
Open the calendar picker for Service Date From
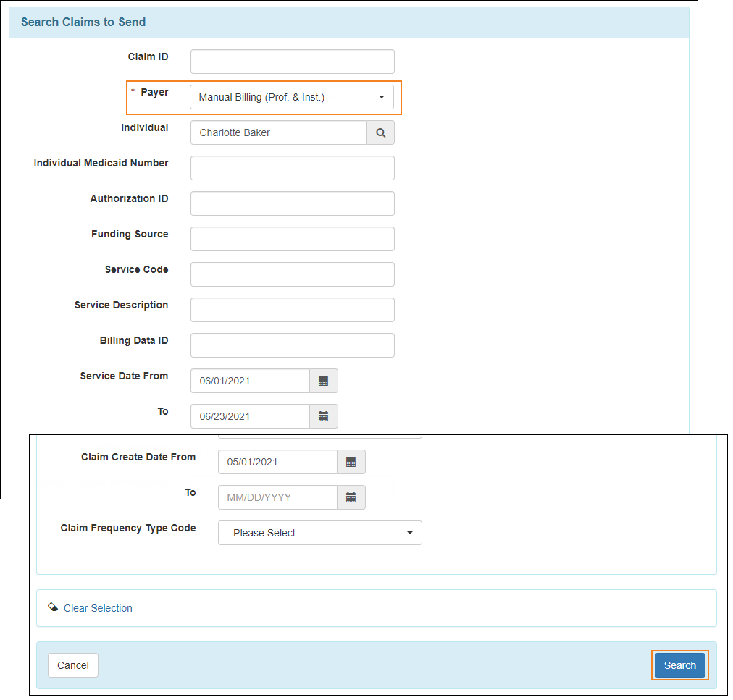coord(323,381)
